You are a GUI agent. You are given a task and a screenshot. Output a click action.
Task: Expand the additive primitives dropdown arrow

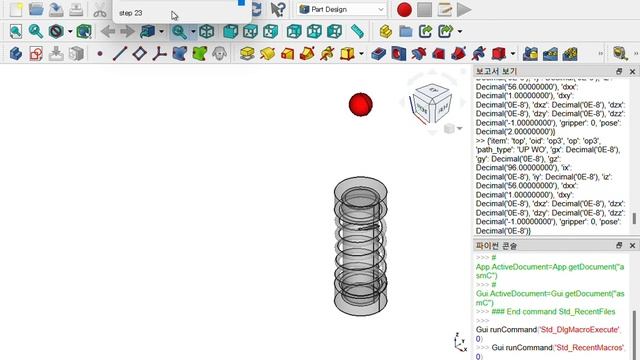point(361,53)
